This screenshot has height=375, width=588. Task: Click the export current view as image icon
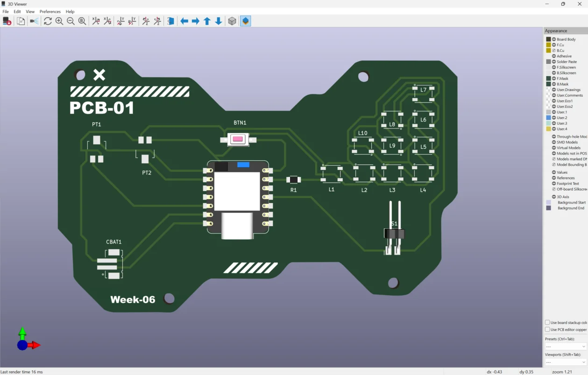7,21
